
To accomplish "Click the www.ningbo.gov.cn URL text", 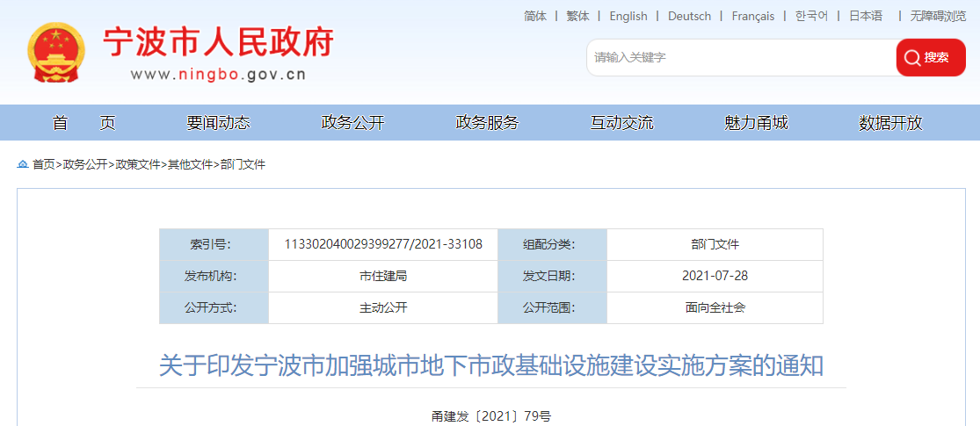I will pos(218,75).
